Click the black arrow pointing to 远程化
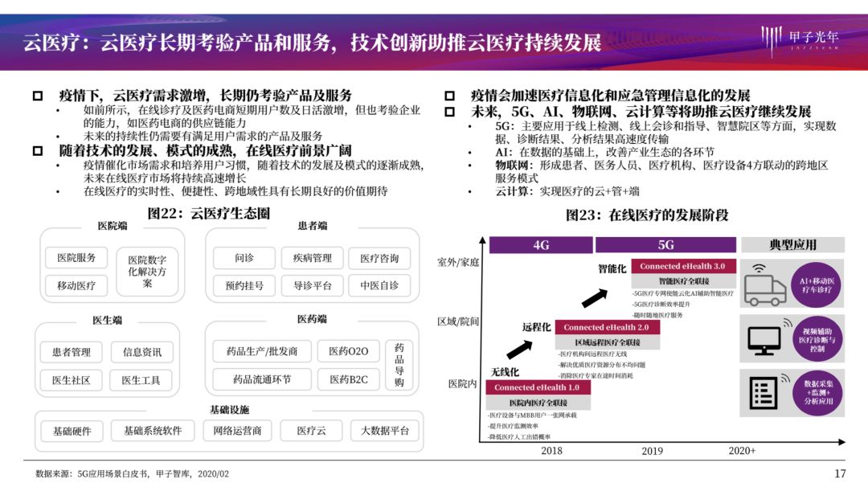The height and width of the screenshot is (487, 868). pos(518,349)
